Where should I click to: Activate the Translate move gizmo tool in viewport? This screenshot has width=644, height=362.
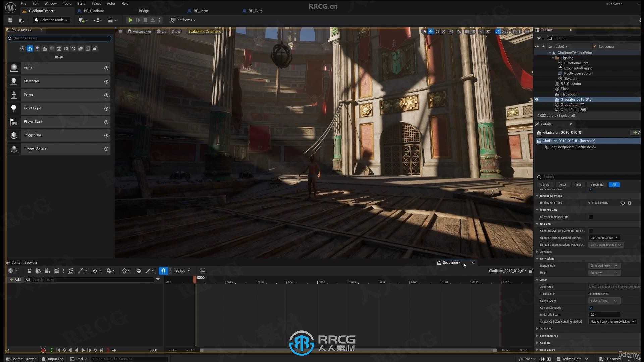click(431, 32)
